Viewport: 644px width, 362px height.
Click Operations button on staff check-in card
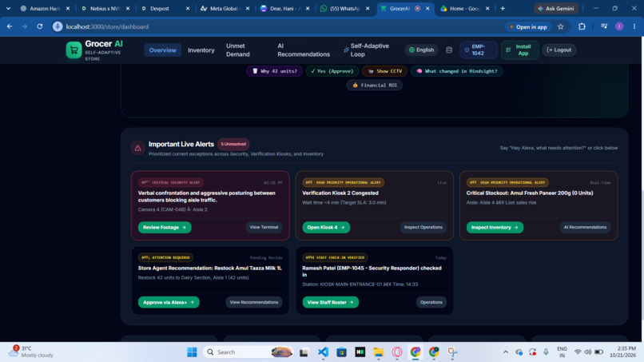431,302
